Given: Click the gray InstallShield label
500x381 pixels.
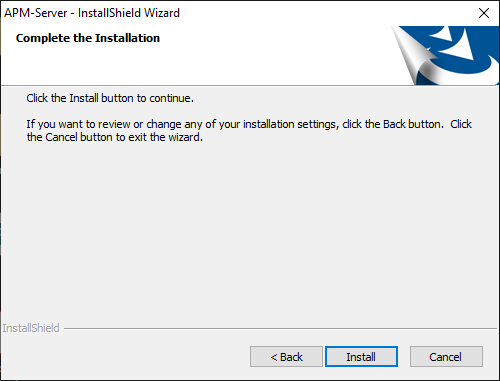Looking at the screenshot, I should pyautogui.click(x=31, y=328).
